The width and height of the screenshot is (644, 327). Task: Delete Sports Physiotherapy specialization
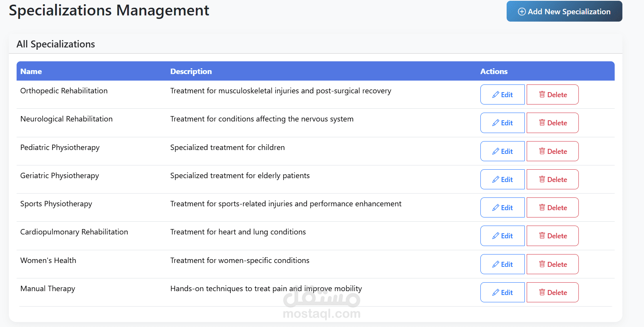[553, 207]
